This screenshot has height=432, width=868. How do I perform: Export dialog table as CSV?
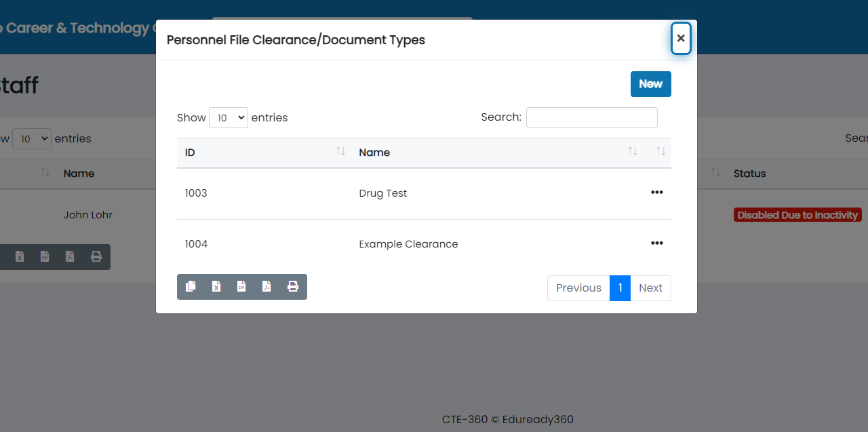click(241, 287)
